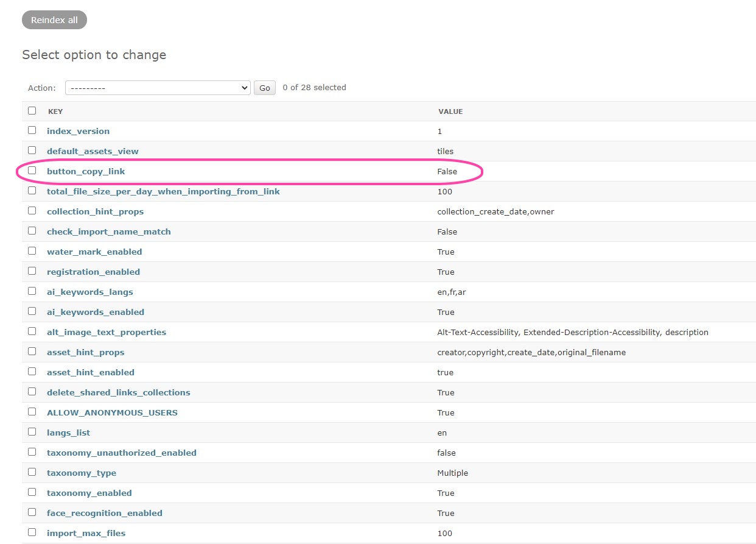Screen dimensions: 756x544
Task: Open the alt_image_text_properties link
Action: [107, 332]
